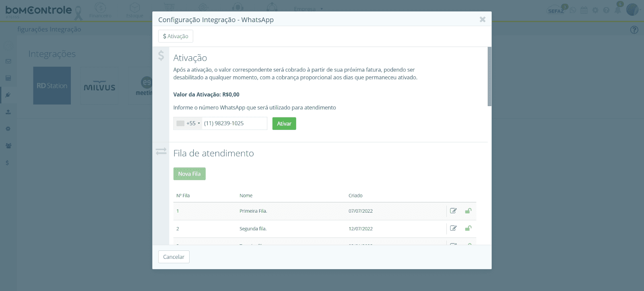Image resolution: width=644 pixels, height=291 pixels.
Task: Open the calculator icon in left sidebar
Action: (x=8, y=78)
